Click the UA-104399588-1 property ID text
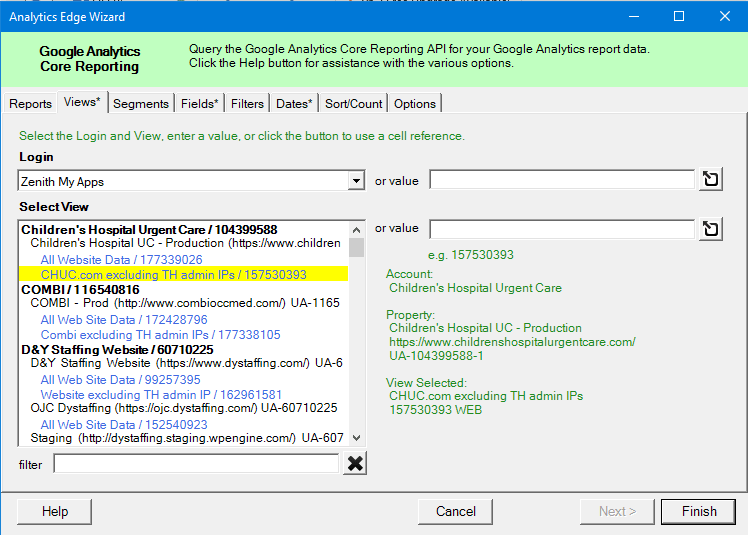 (436, 356)
